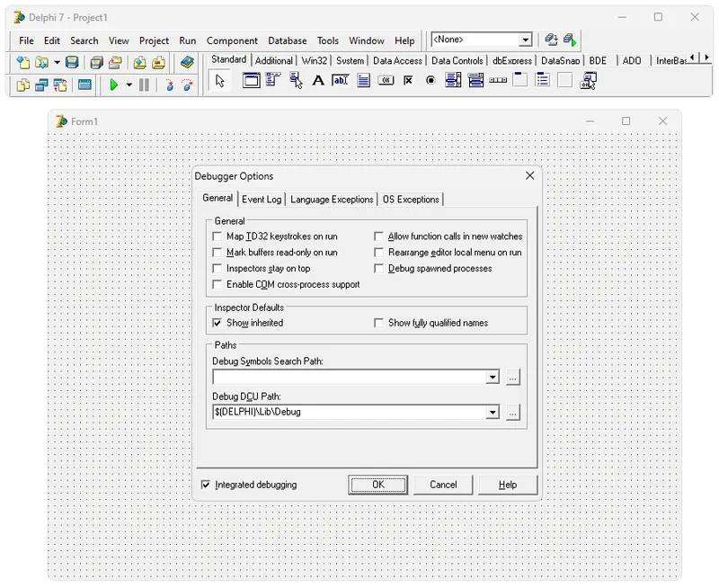This screenshot has width=719, height=588.
Task: Select the MainMenu palette component
Action: pyautogui.click(x=273, y=81)
